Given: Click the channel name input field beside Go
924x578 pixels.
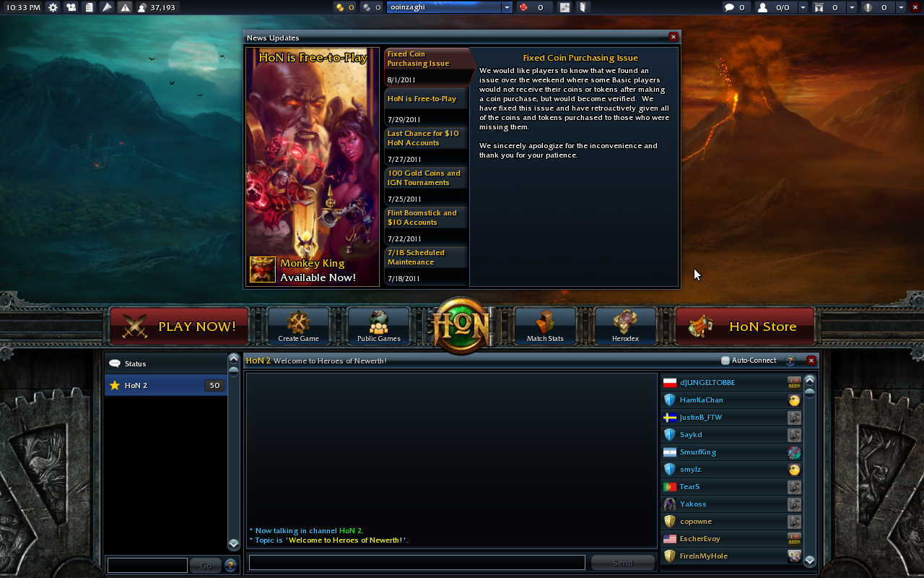Looking at the screenshot, I should 147,565.
